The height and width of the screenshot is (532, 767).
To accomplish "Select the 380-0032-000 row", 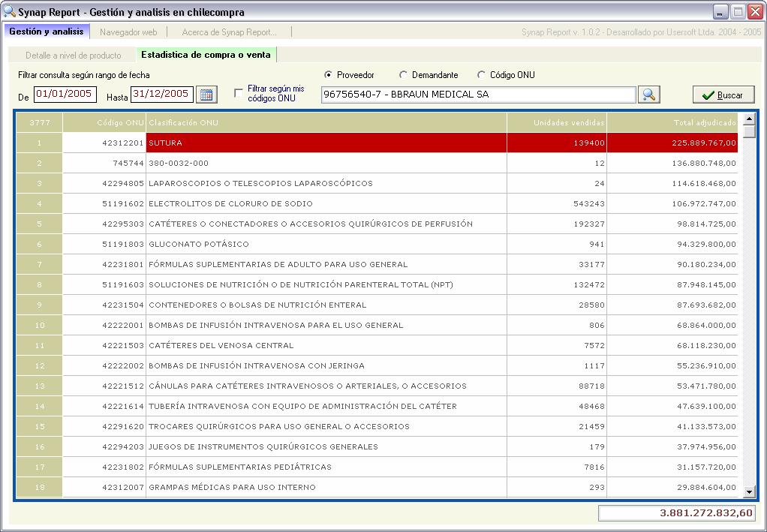I will point(377,164).
